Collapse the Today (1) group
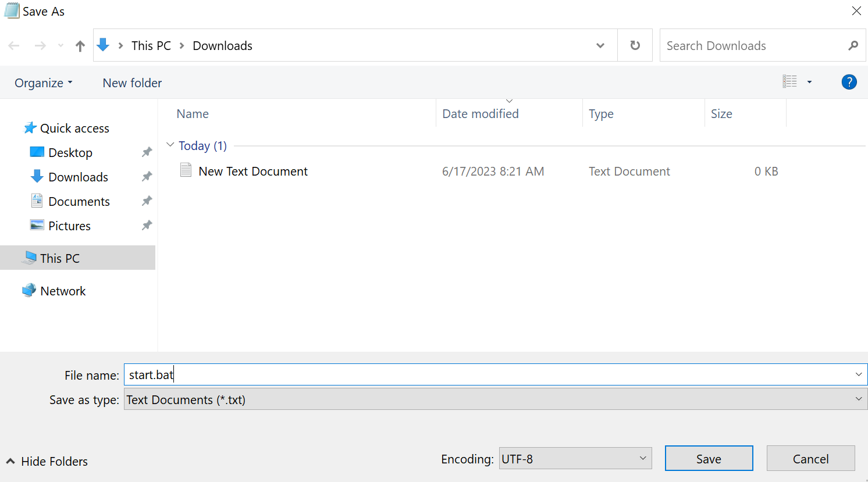The width and height of the screenshot is (868, 482). click(x=170, y=145)
